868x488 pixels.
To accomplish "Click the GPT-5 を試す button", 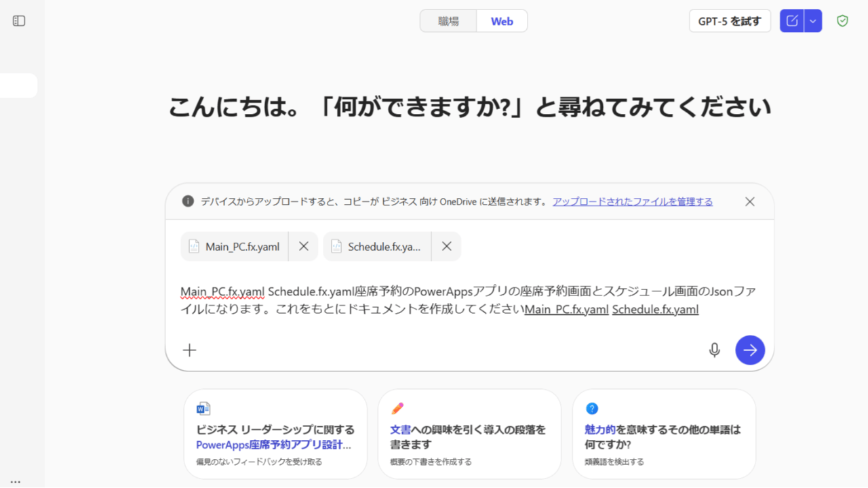I will [730, 21].
